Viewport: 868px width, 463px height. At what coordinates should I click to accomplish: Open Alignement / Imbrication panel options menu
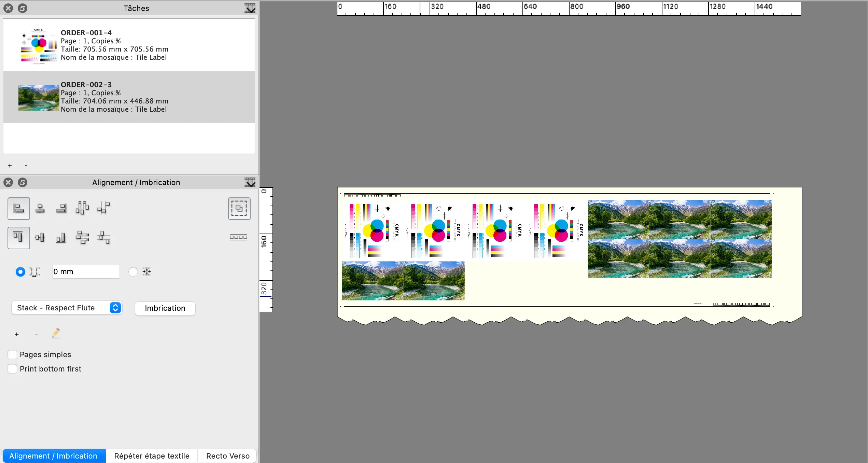pos(250,182)
